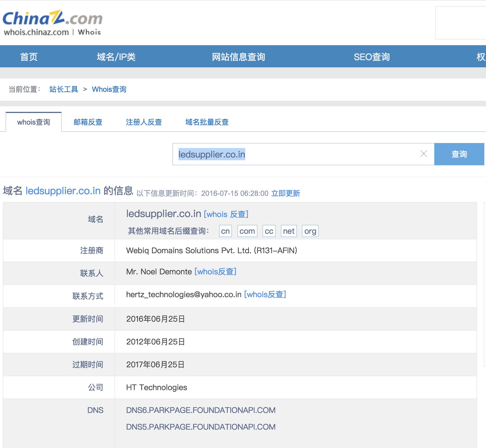The width and height of the screenshot is (486, 448).
Task: Switch to the 域名批量反查 tab
Action: [x=207, y=122]
